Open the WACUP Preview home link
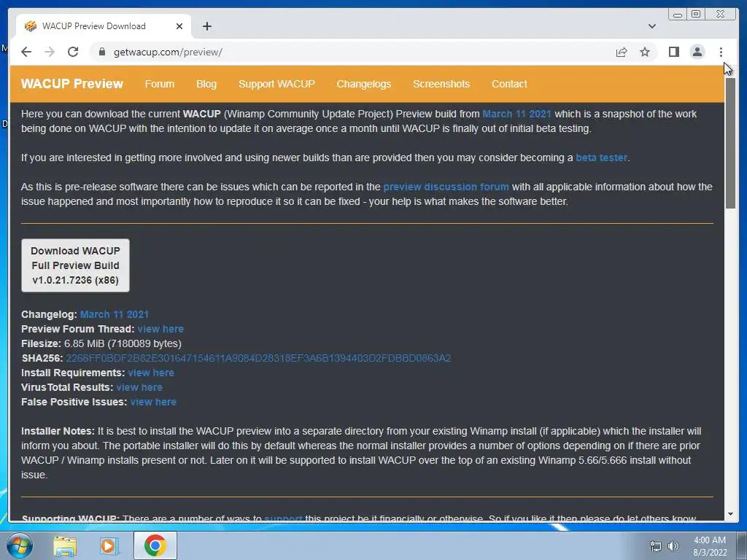Screen dimensions: 747x560 click(x=72, y=84)
